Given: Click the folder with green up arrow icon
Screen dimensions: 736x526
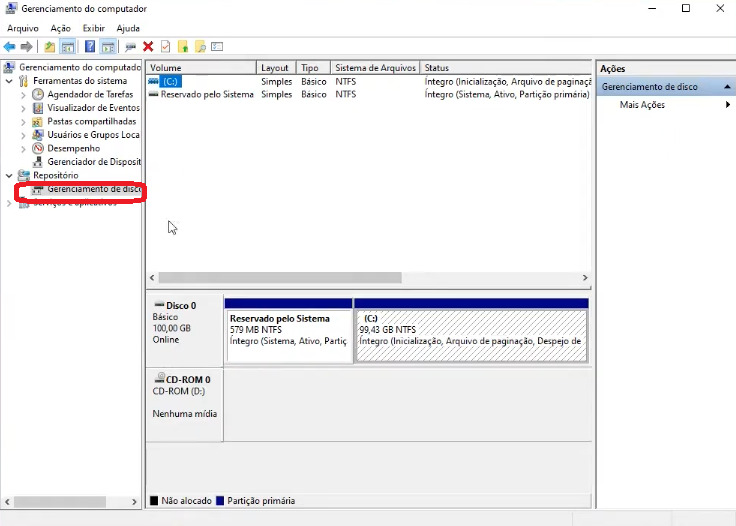Looking at the screenshot, I should point(183,46).
